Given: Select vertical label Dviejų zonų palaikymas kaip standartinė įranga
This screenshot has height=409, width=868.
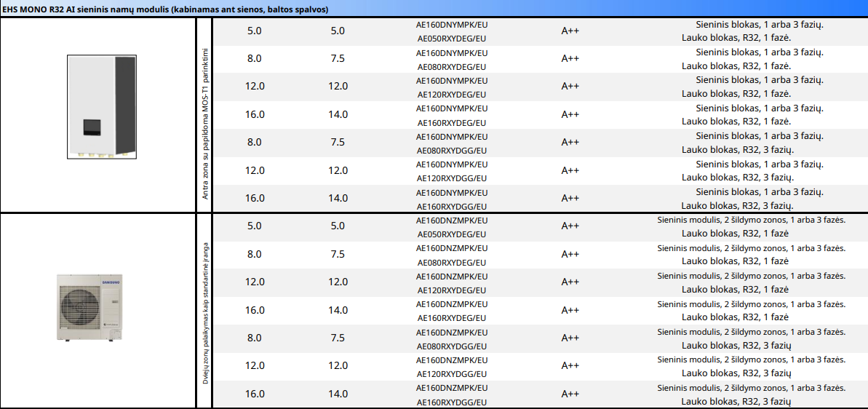Looking at the screenshot, I should click(x=205, y=313).
